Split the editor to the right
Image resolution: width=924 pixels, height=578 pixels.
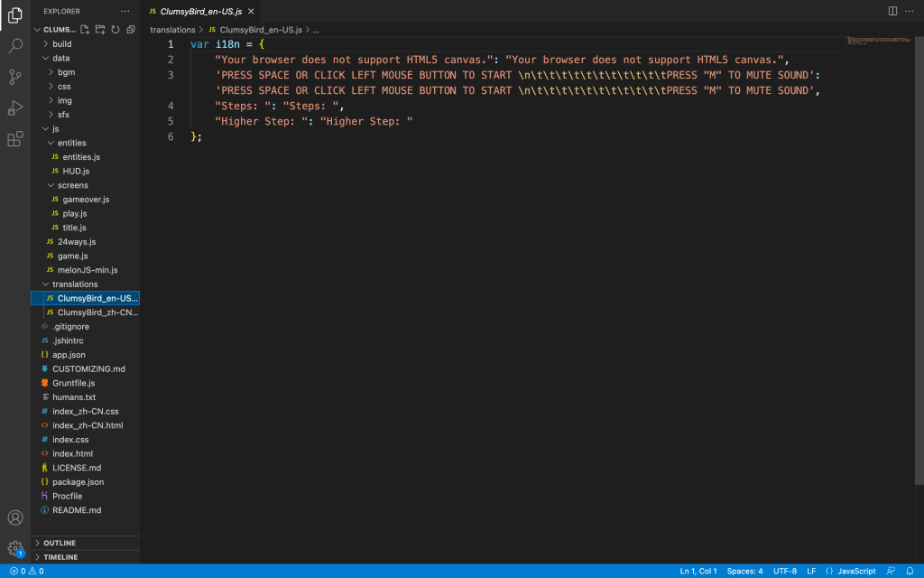[x=892, y=11]
